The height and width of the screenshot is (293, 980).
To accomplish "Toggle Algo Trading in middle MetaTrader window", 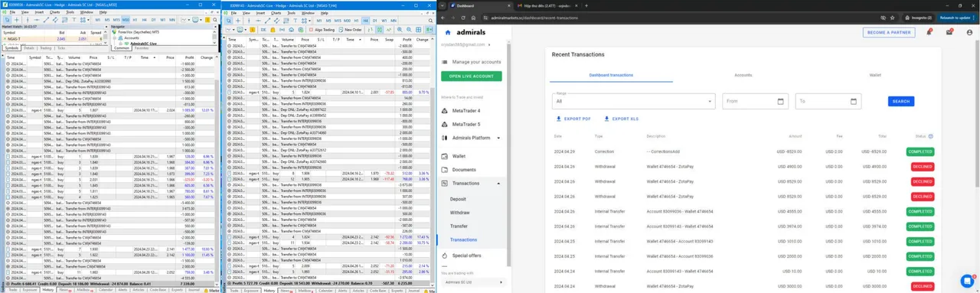I will (322, 30).
